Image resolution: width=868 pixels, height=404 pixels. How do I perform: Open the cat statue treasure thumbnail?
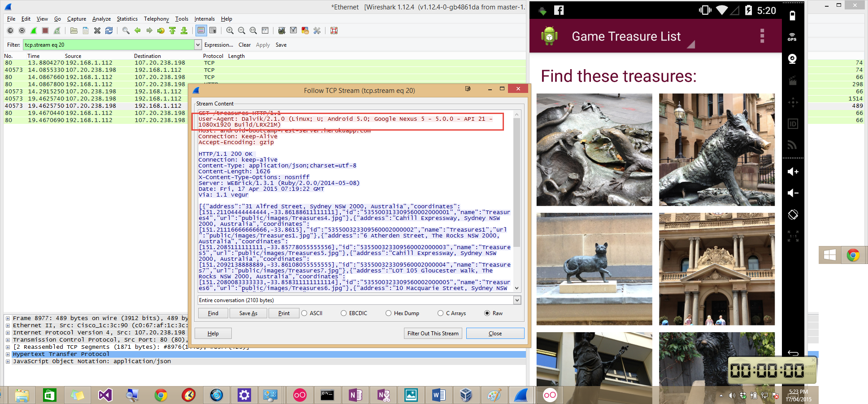(594, 269)
